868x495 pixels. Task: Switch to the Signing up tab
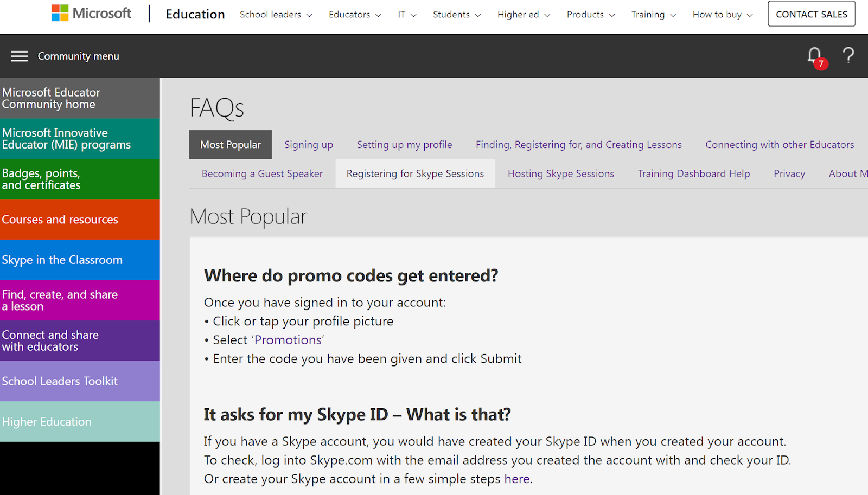(x=309, y=145)
